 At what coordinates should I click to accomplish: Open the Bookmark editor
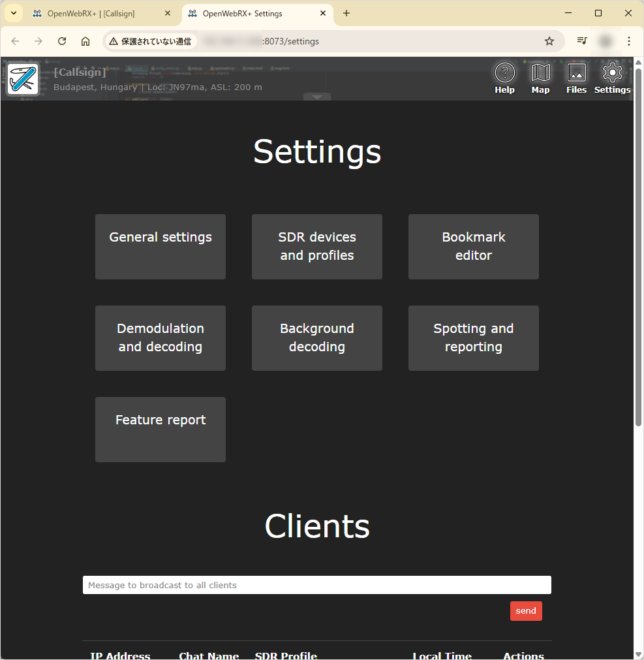473,247
